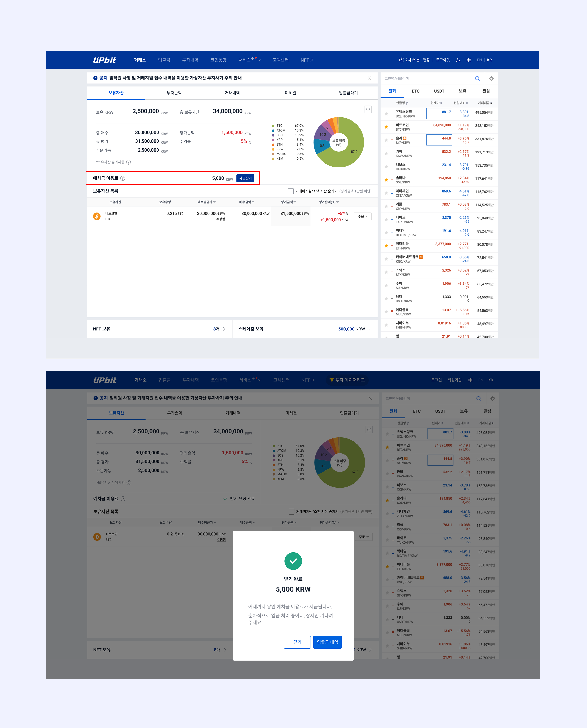
Task: Click the UPbit logo in the upper screen
Action: tap(104, 60)
